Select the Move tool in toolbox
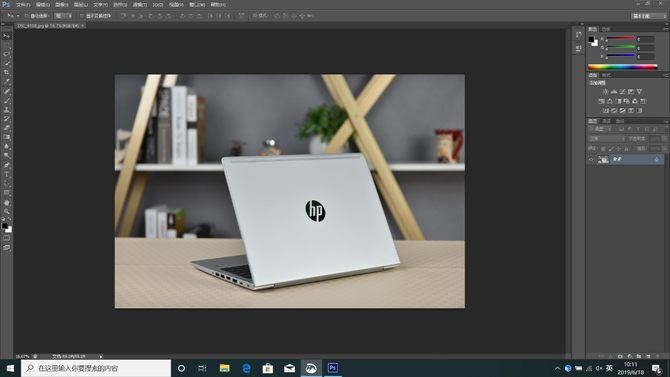 pos(6,36)
